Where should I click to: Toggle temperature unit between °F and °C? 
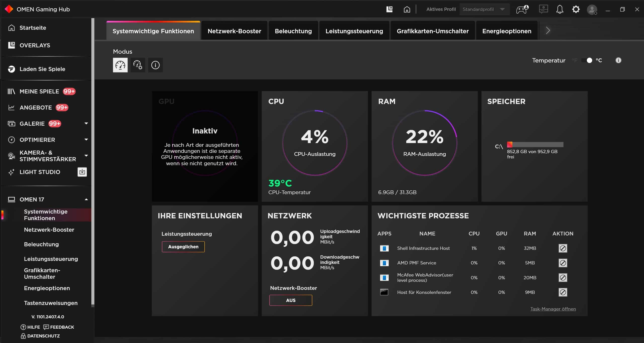(587, 60)
